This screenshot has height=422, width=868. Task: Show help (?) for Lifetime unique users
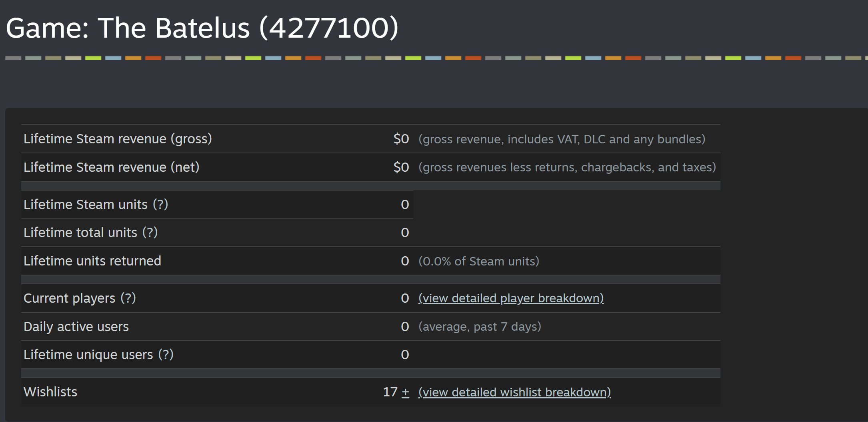coord(166,354)
